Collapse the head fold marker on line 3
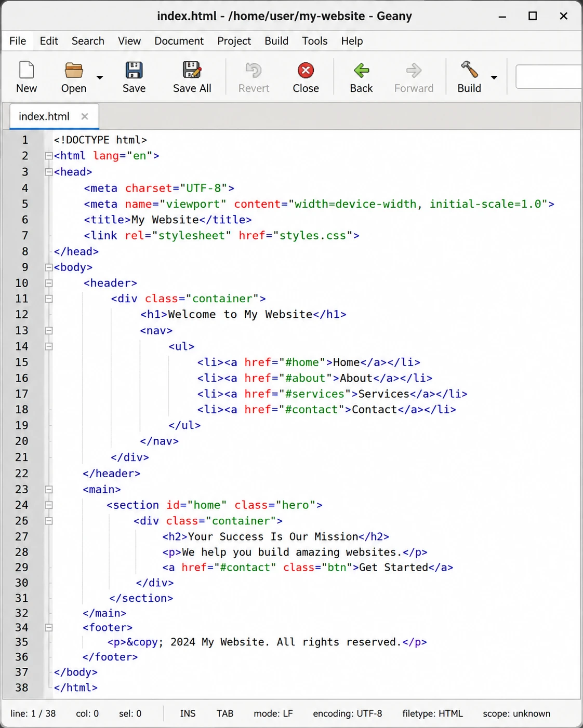The image size is (583, 728). click(48, 172)
